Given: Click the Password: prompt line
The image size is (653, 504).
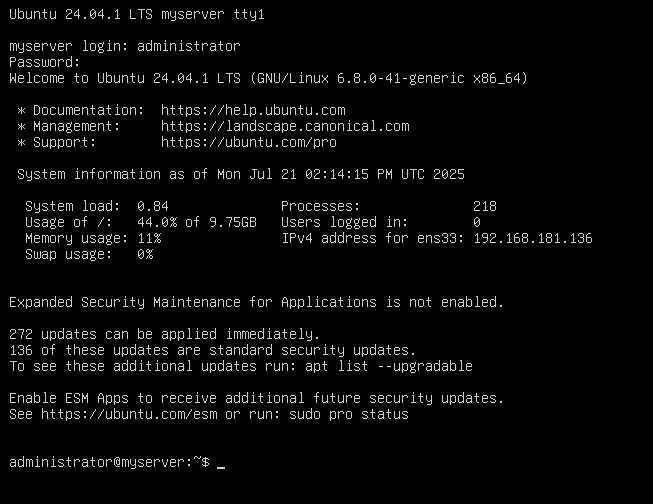Looking at the screenshot, I should point(45,62).
